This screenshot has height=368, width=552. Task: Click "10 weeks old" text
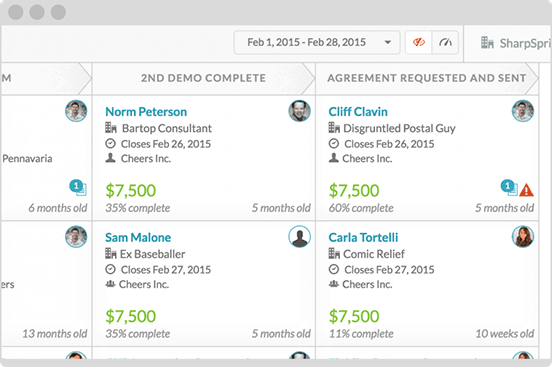pos(504,334)
